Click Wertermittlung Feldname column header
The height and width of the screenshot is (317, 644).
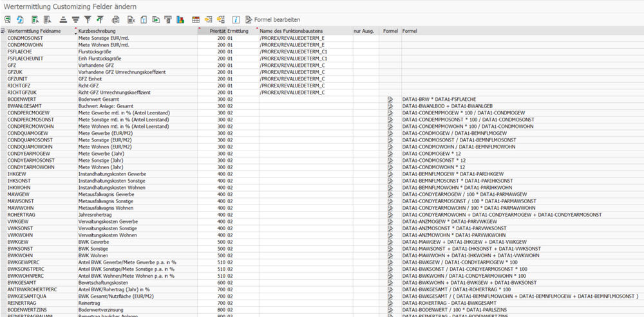click(34, 31)
